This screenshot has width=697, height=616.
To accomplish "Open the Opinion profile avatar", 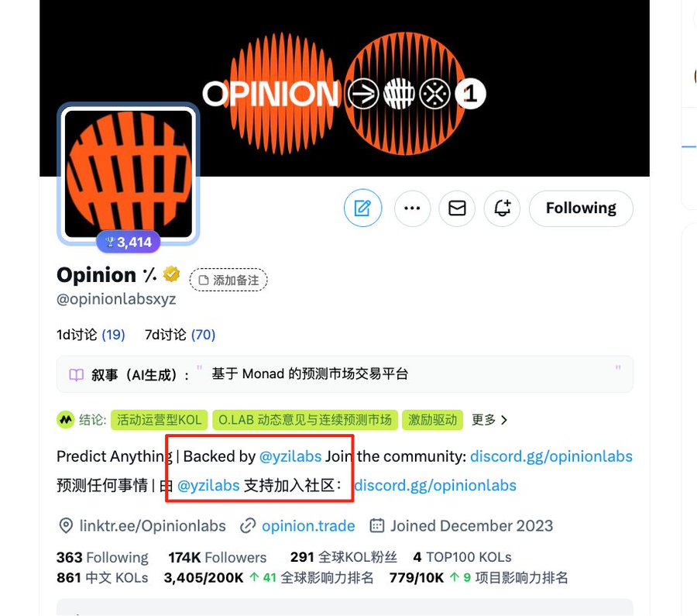I will pos(129,174).
